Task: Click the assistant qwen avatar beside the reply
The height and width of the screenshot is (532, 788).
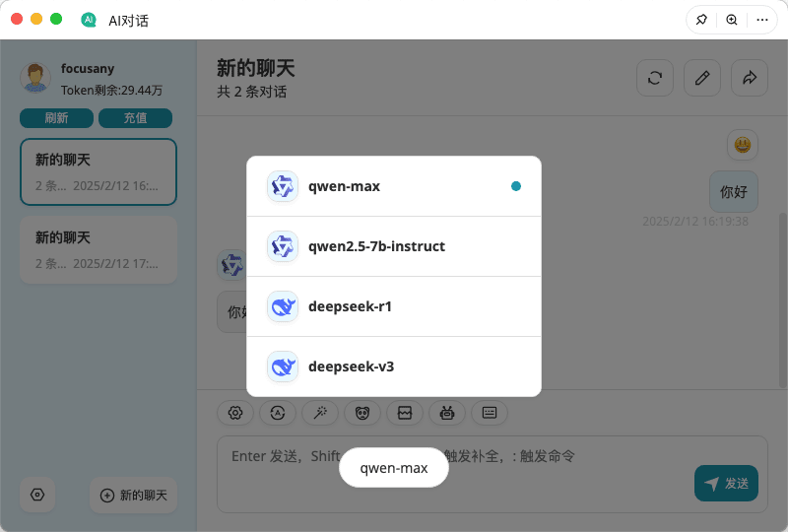Action: point(231,265)
